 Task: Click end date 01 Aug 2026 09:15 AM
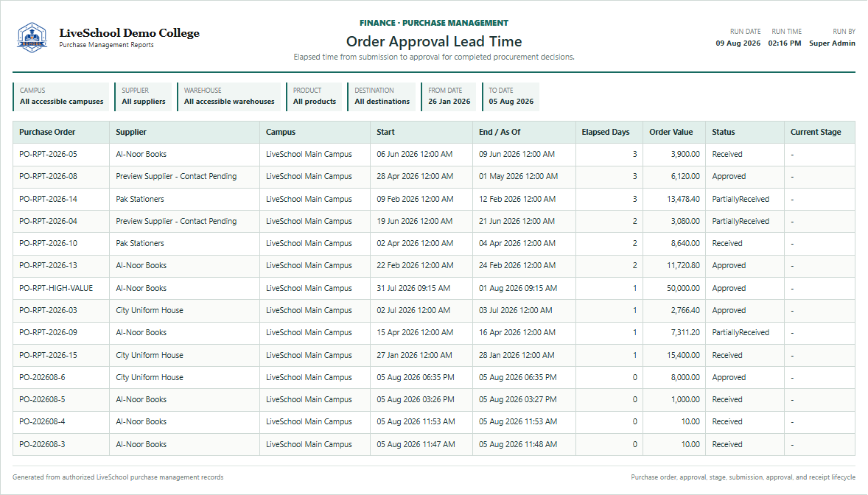518,288
